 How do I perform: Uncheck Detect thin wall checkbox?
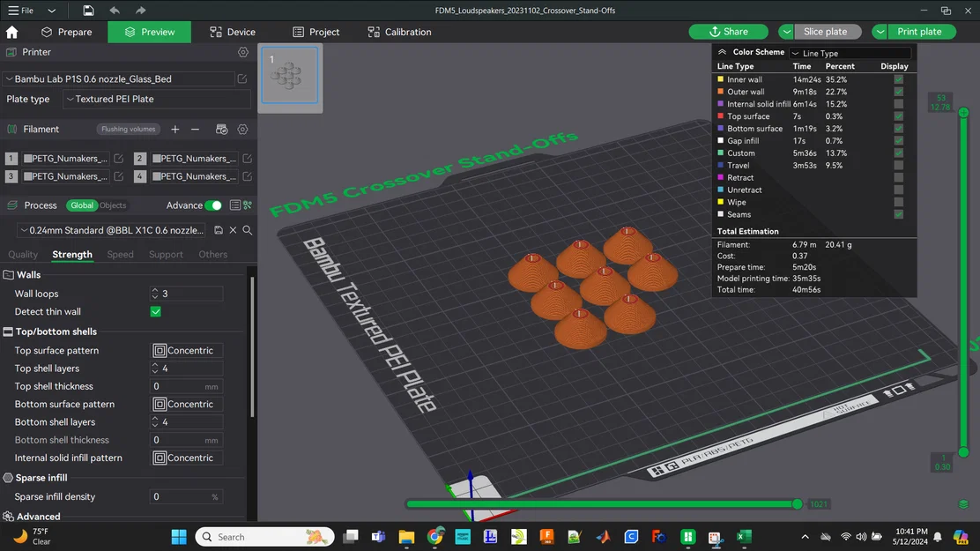coord(156,311)
